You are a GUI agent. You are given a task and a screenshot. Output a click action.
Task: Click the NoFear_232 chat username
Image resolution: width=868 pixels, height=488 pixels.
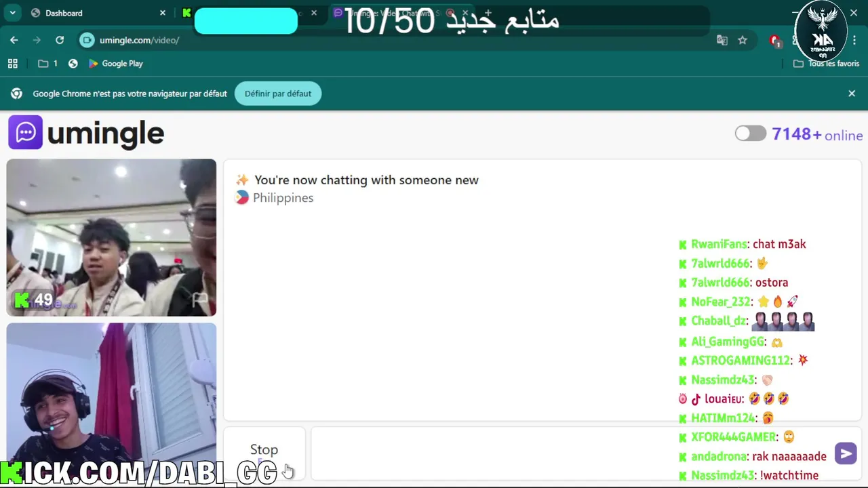pos(721,302)
